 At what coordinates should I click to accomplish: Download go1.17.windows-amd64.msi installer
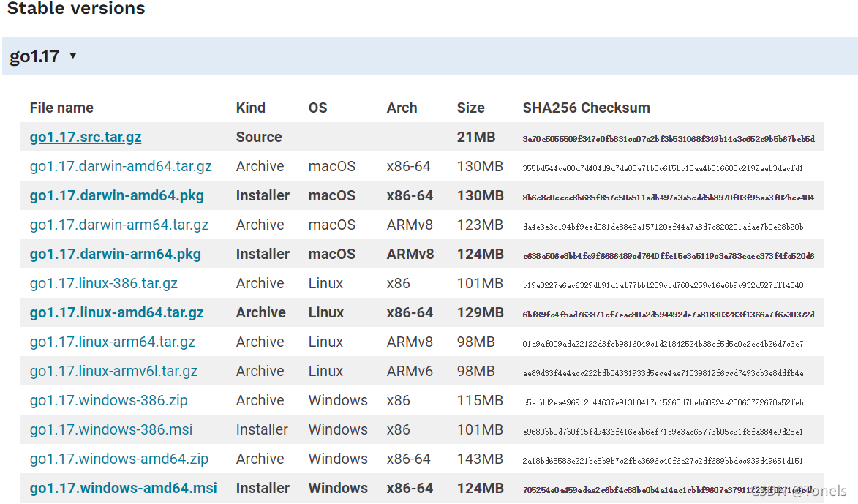(x=123, y=488)
